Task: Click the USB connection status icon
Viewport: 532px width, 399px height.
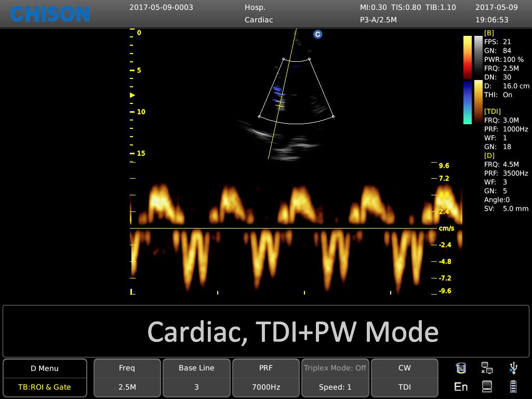Action: [x=513, y=368]
